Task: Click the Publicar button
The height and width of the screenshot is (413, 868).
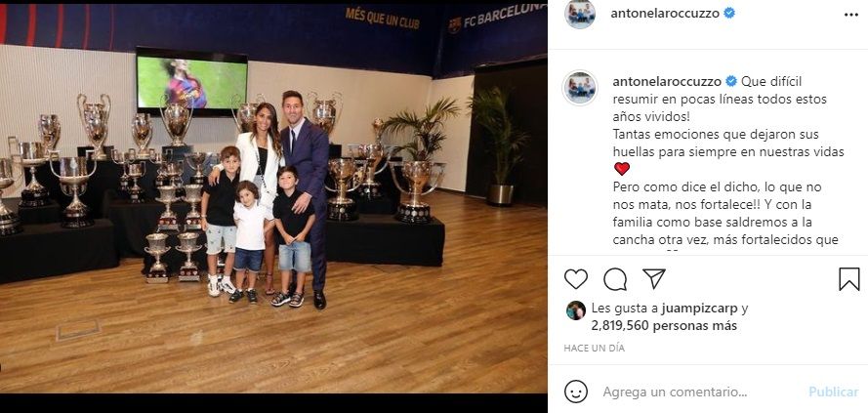Action: tap(833, 392)
